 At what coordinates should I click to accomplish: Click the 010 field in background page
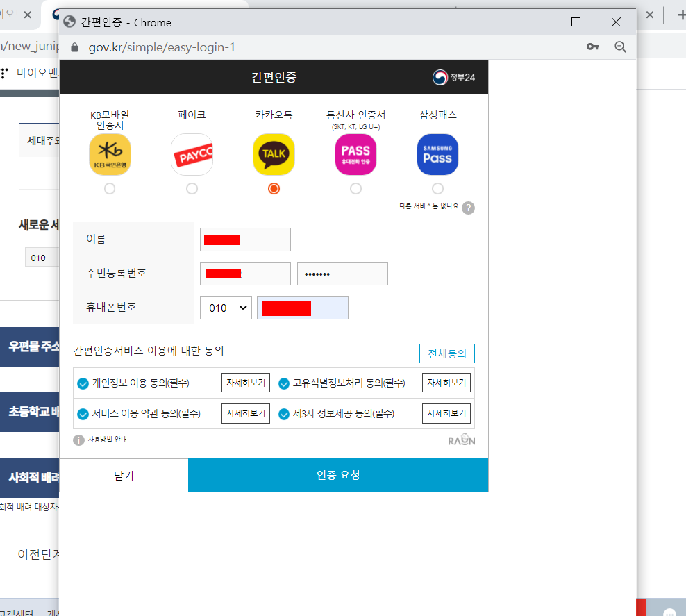pyautogui.click(x=42, y=258)
